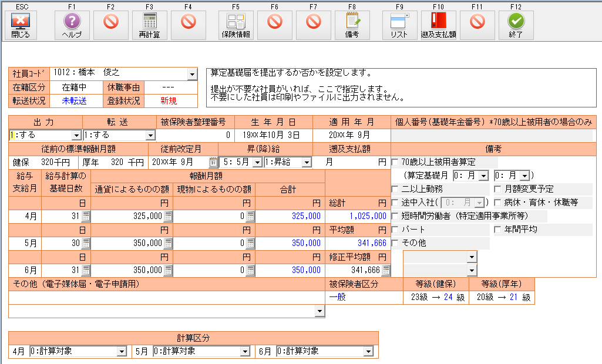Toggle the その他 checkbox in 備考
The height and width of the screenshot is (364, 602).
(x=395, y=243)
